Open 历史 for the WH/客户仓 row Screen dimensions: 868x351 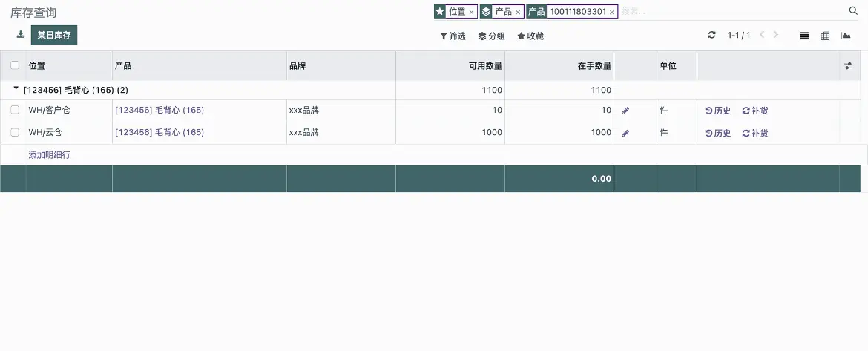718,111
